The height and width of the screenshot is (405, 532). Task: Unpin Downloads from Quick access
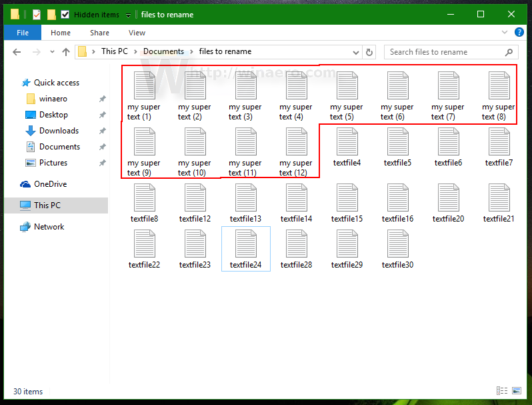(102, 131)
